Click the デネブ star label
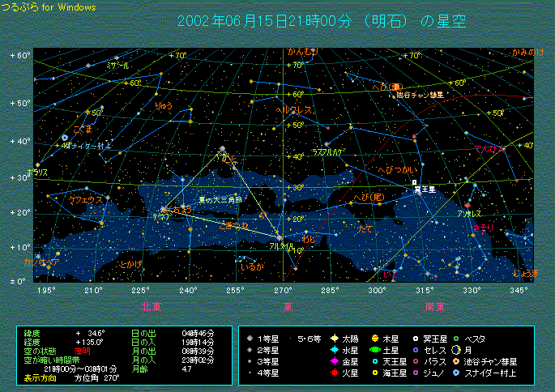This screenshot has width=555, height=392. click(x=161, y=217)
